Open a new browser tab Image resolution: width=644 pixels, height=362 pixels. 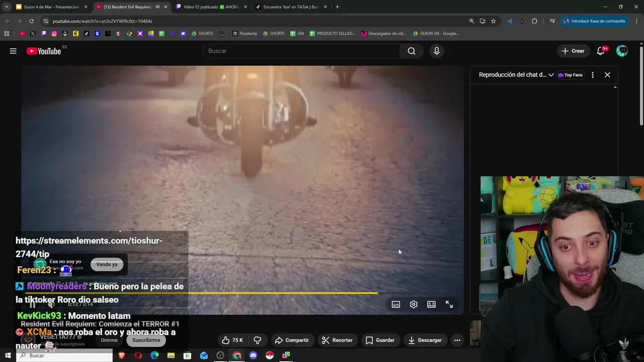coord(337,7)
